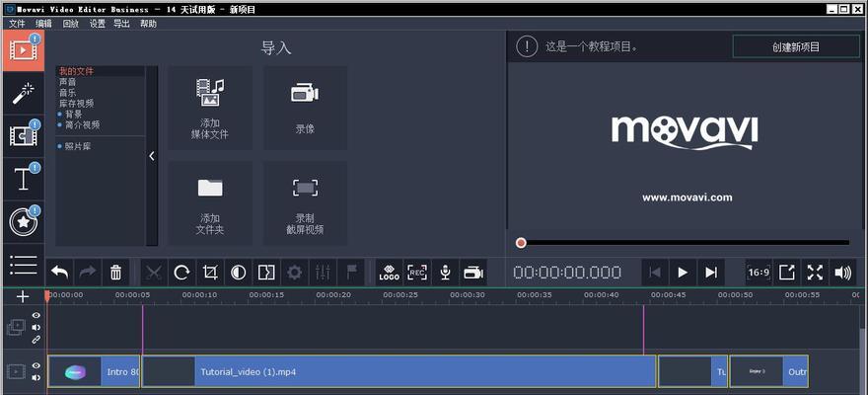Click the timeline ruler at 00:00:25
The width and height of the screenshot is (868, 395).
click(400, 296)
